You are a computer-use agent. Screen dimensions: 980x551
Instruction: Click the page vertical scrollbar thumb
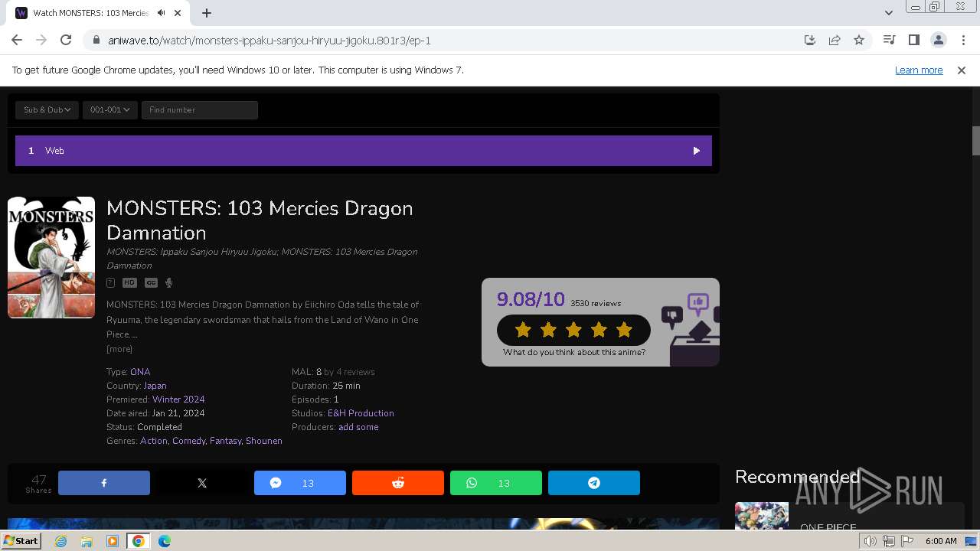975,141
